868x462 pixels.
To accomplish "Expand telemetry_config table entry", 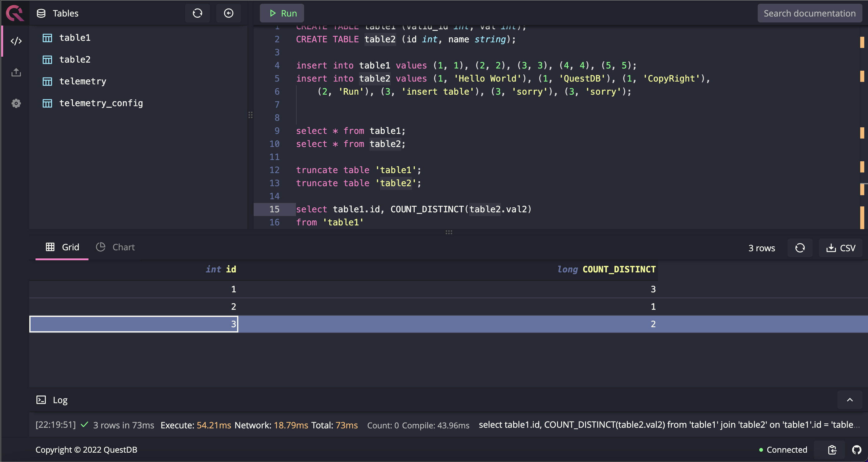I will click(x=101, y=103).
